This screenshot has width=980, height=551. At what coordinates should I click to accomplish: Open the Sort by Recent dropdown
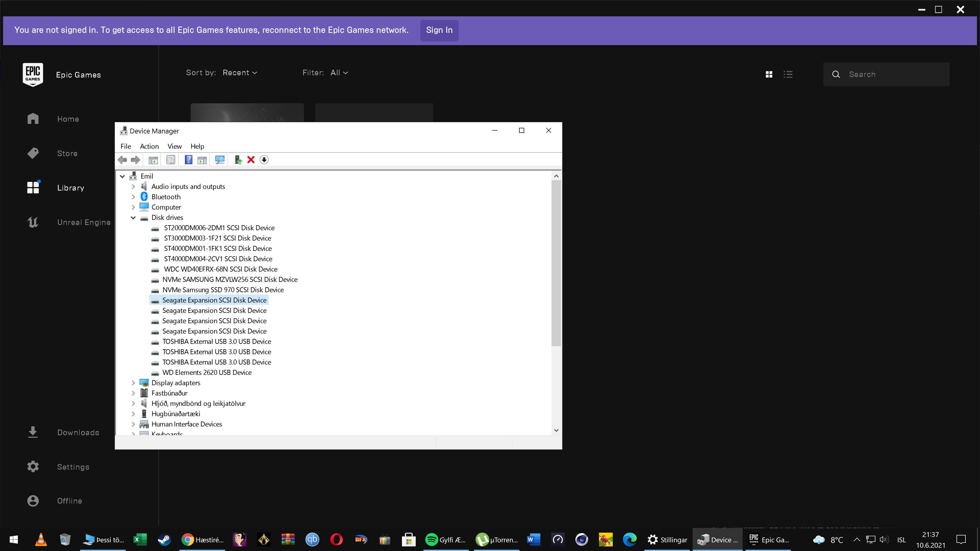(240, 73)
